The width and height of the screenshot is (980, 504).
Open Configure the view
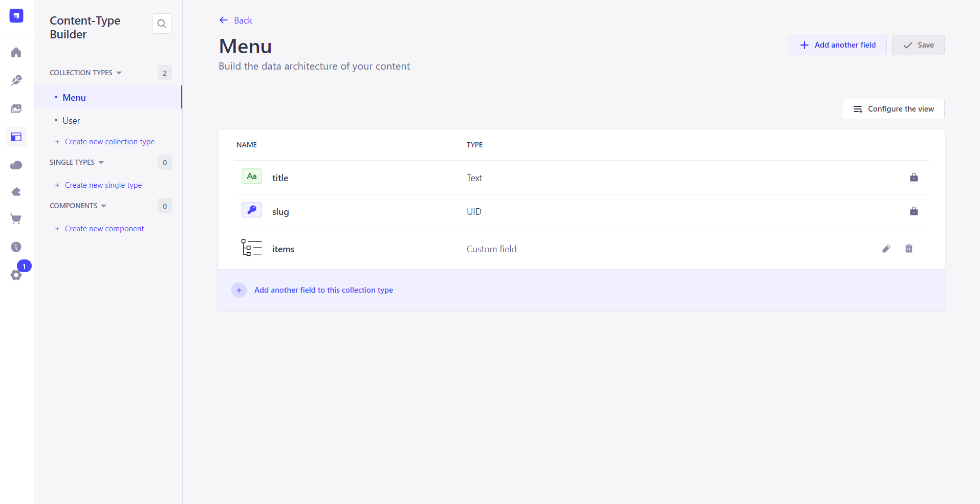(893, 109)
